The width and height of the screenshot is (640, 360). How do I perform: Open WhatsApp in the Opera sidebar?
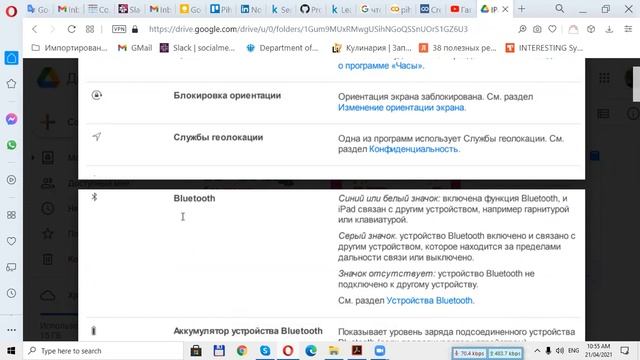(x=11, y=145)
